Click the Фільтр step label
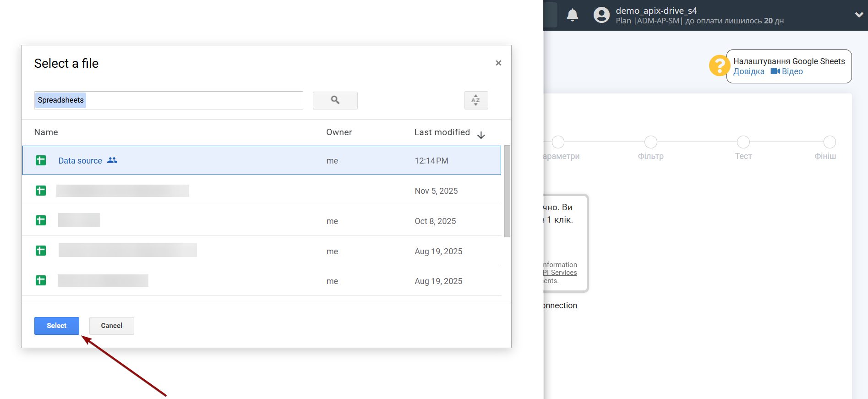Image resolution: width=868 pixels, height=399 pixels. click(x=651, y=156)
